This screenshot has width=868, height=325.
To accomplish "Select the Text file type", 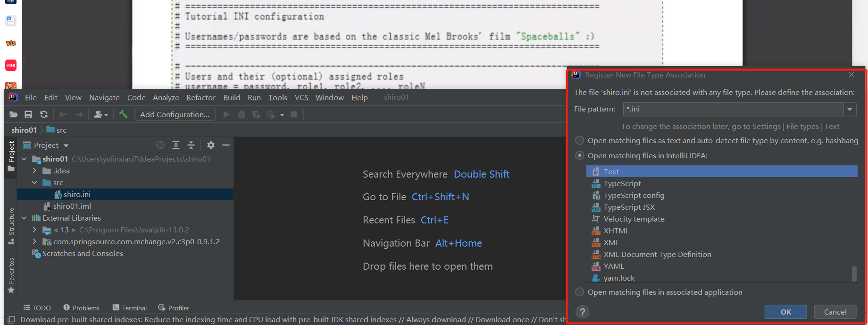I will [722, 171].
